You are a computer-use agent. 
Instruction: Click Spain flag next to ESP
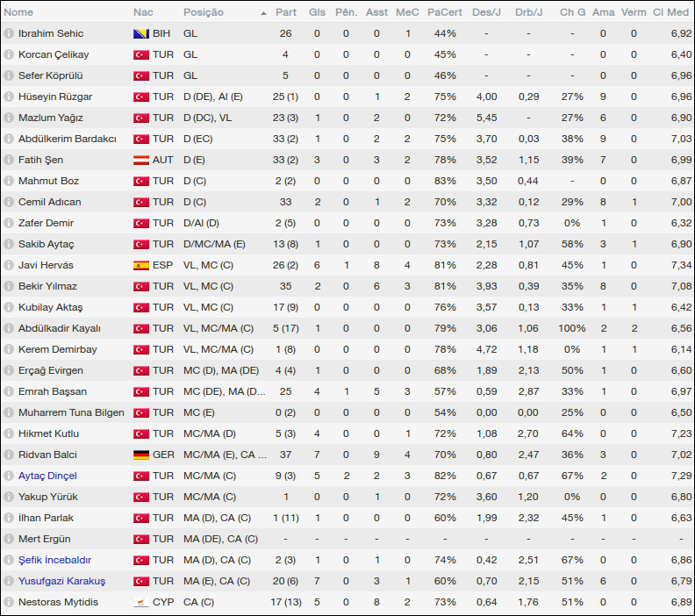[x=140, y=265]
